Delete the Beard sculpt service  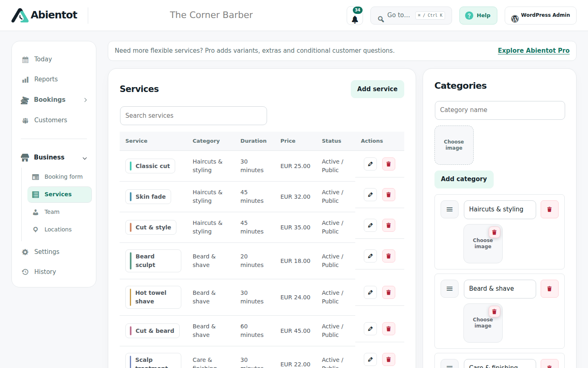point(388,256)
